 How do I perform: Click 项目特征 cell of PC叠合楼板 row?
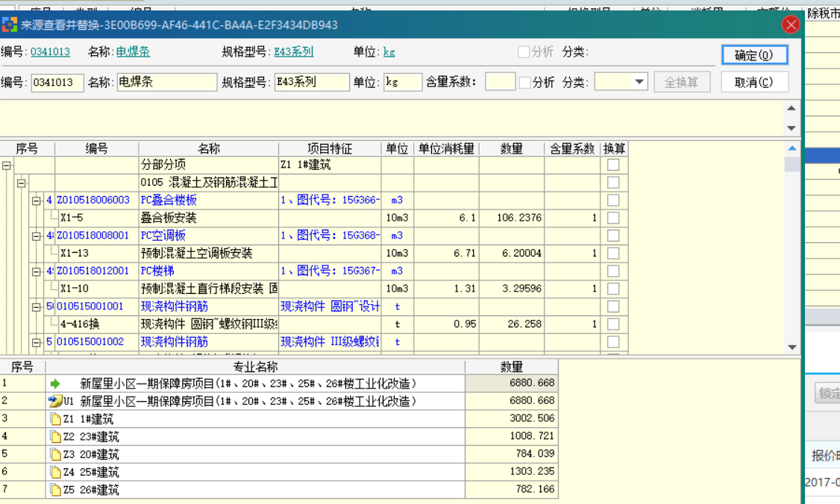pyautogui.click(x=330, y=201)
